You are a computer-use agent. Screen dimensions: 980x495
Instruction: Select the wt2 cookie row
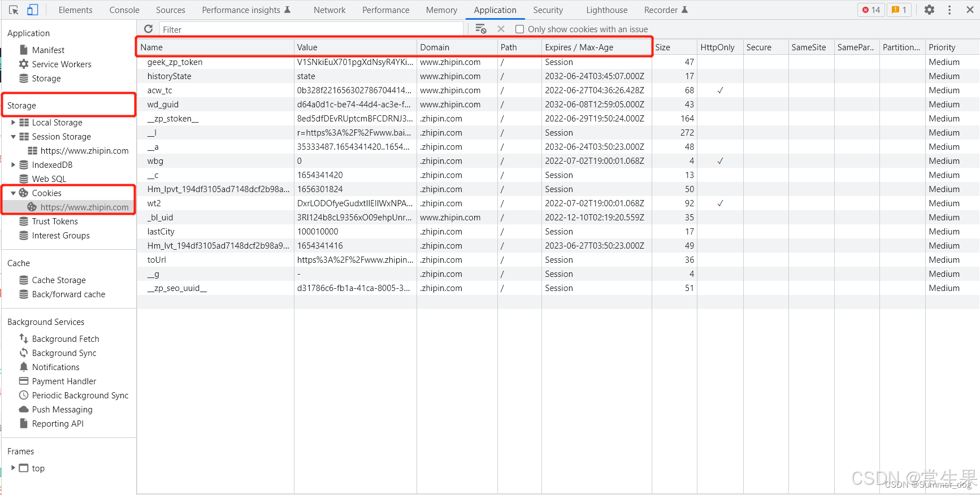pyautogui.click(x=558, y=203)
